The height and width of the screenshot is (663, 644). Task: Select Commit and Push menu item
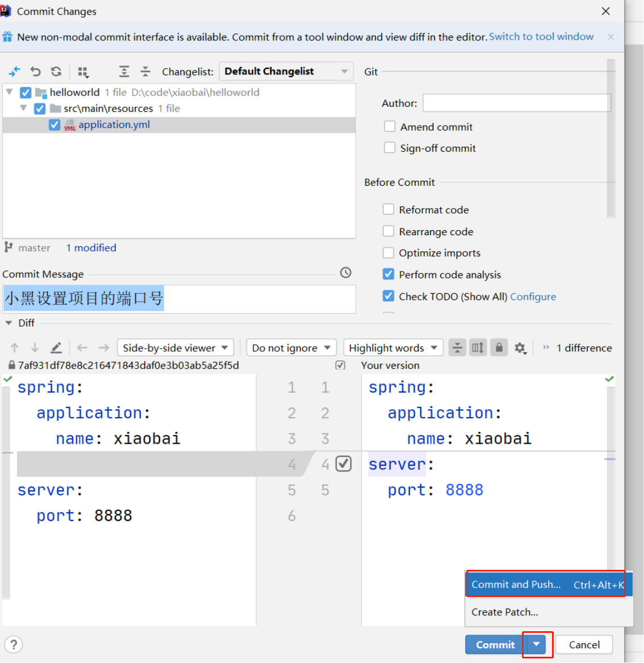(x=549, y=585)
